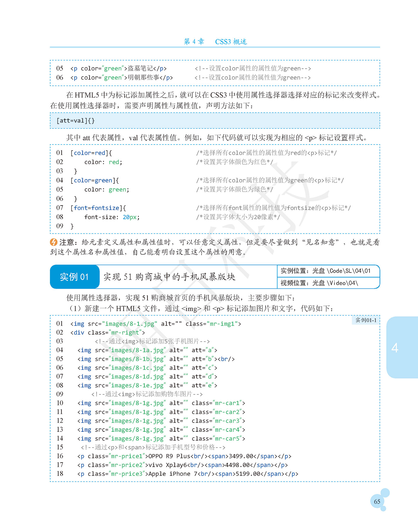Click the mr-right div code line

[x=107, y=333]
